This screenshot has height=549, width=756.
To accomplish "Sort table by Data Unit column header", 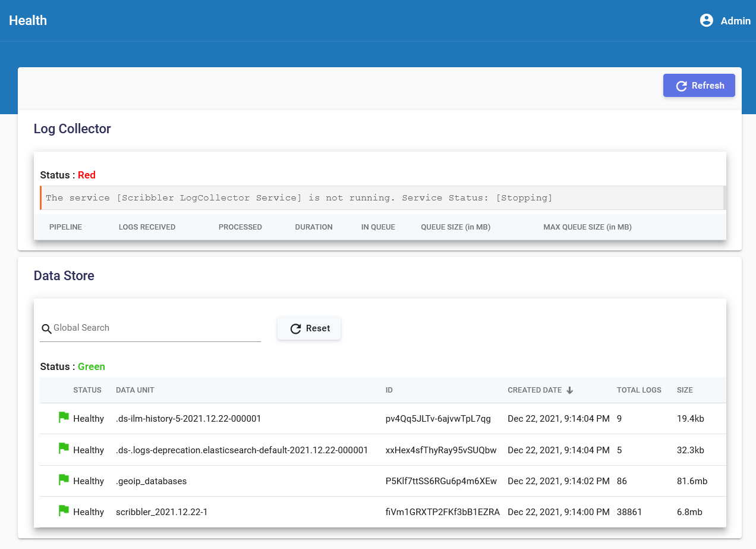I will point(135,390).
